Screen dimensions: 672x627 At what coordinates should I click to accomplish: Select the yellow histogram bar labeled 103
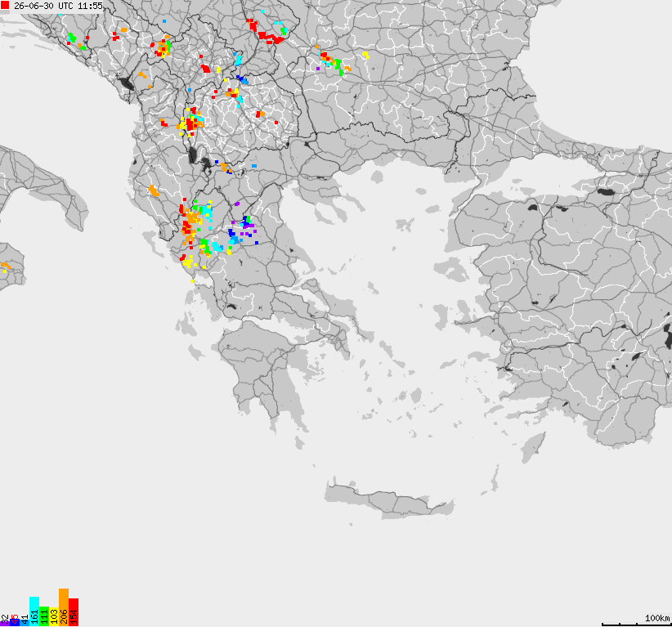coord(54,616)
